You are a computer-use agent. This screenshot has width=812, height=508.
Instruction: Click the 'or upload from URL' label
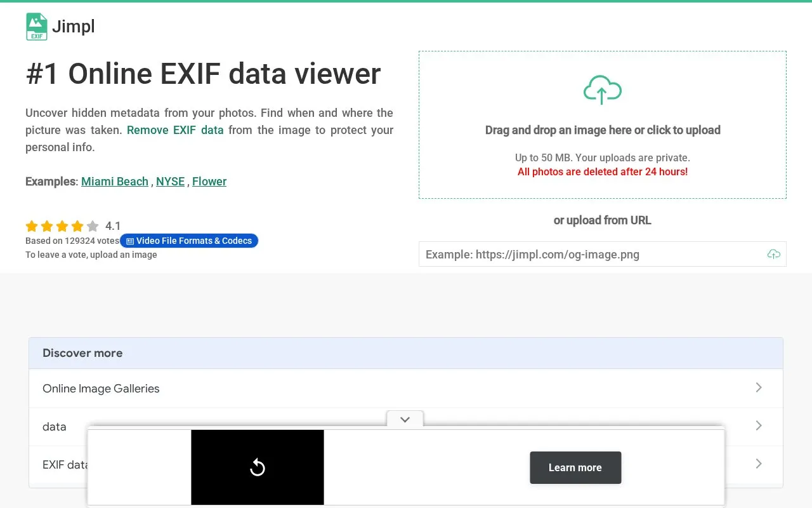[x=603, y=220]
